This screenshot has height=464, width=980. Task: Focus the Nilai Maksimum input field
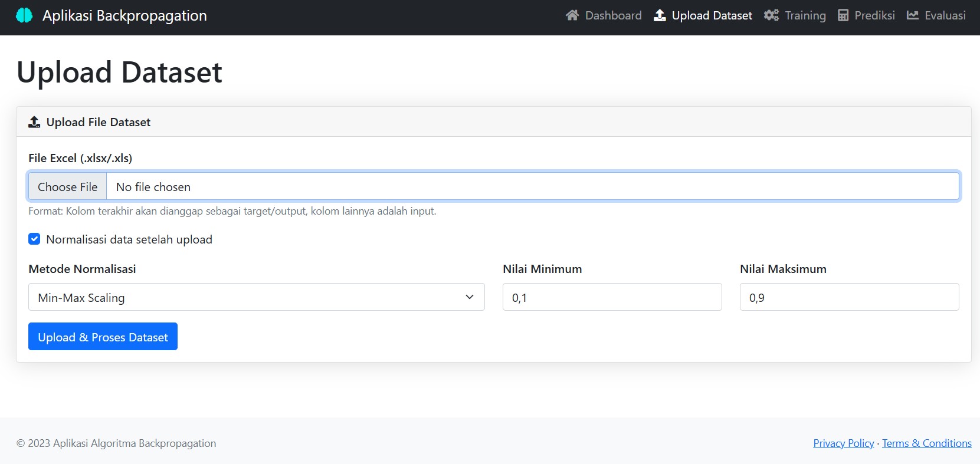pos(849,297)
